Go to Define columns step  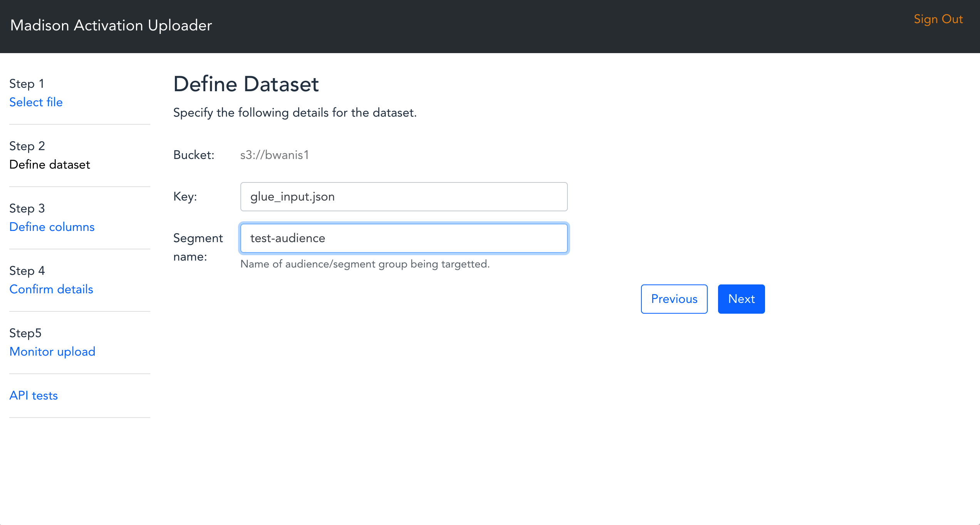[x=52, y=227]
